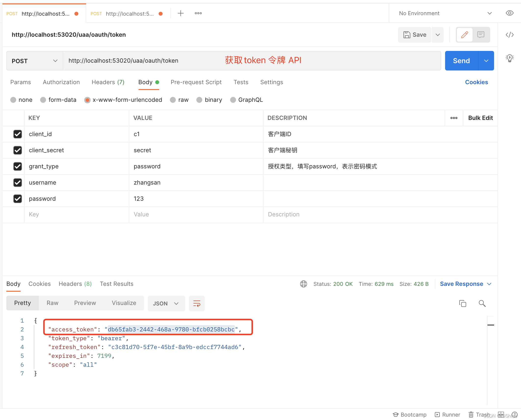This screenshot has height=420, width=521.
Task: Switch to the Params tab
Action: pos(21,82)
